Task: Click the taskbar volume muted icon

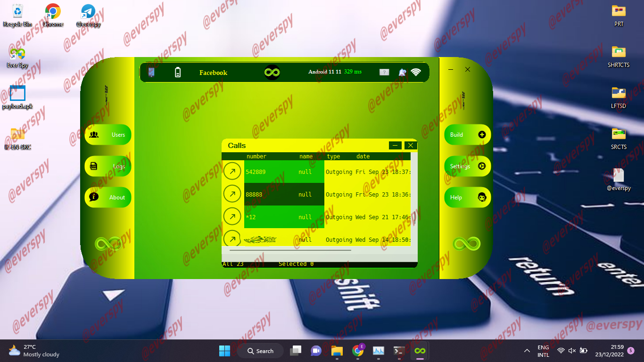Action: click(x=572, y=351)
